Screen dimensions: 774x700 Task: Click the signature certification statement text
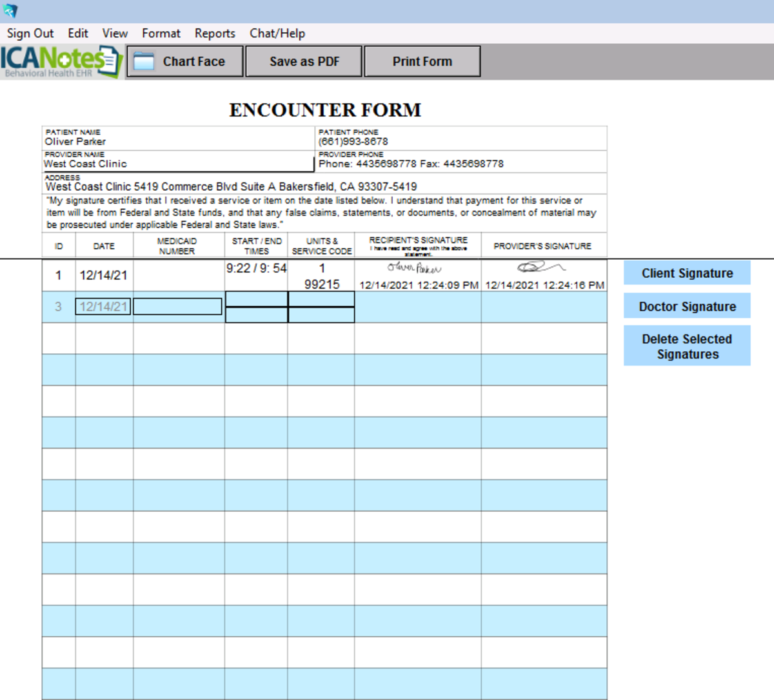point(321,213)
